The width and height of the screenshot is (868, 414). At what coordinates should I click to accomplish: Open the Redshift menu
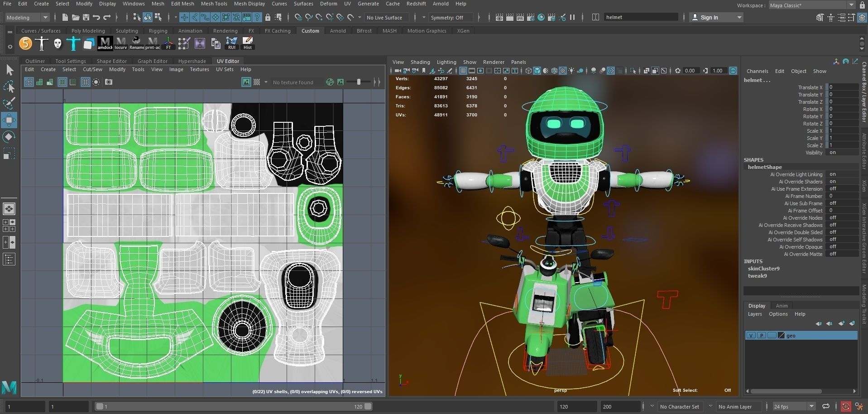416,4
